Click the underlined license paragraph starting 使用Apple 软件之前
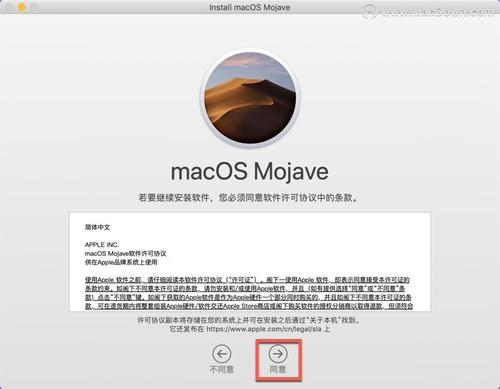 [249, 293]
